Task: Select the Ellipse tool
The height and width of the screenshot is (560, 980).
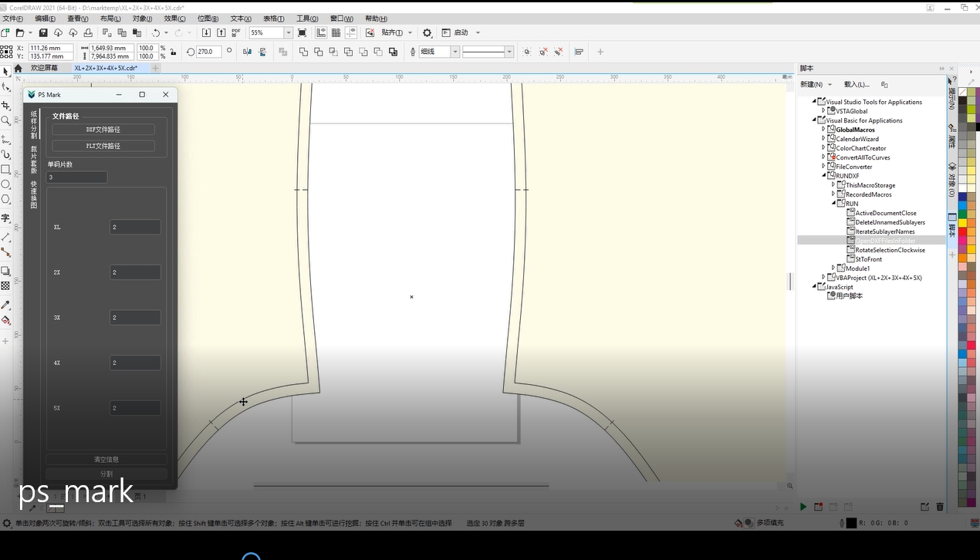Action: coord(6,185)
